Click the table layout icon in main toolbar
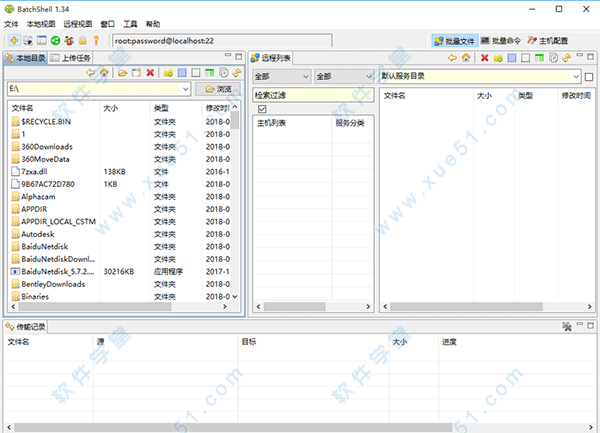 tap(42, 40)
